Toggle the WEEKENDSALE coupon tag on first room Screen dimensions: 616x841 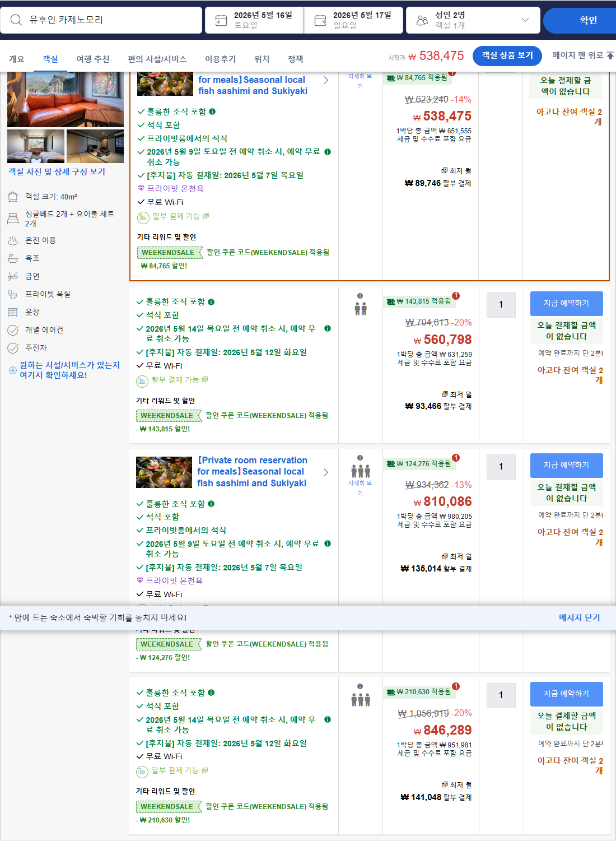pyautogui.click(x=168, y=253)
